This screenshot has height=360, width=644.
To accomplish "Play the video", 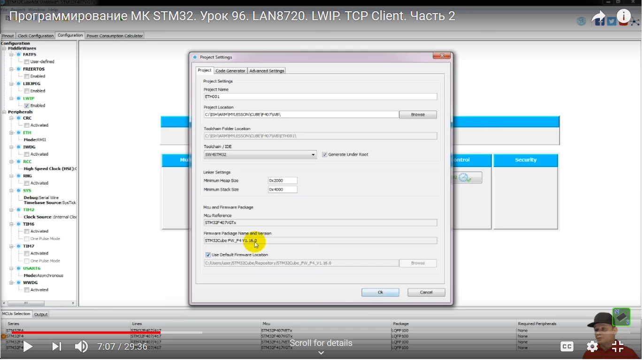I will (x=28, y=347).
